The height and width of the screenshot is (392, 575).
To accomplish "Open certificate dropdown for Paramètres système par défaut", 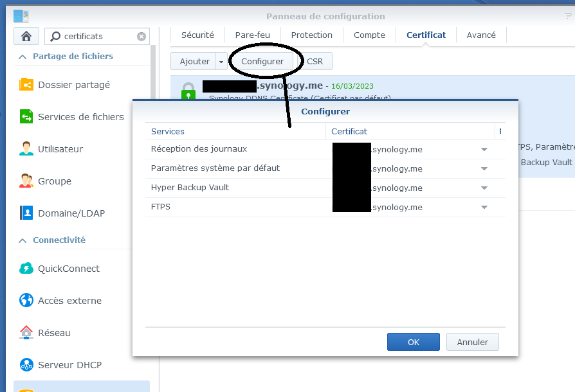I will coord(484,169).
